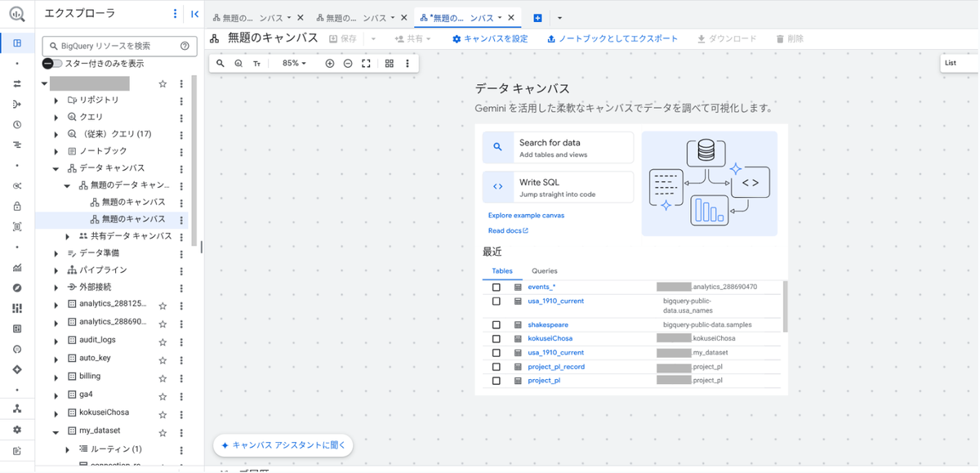Click the Write SQL card
Viewport: 980px width, 473px height.
[x=558, y=187]
